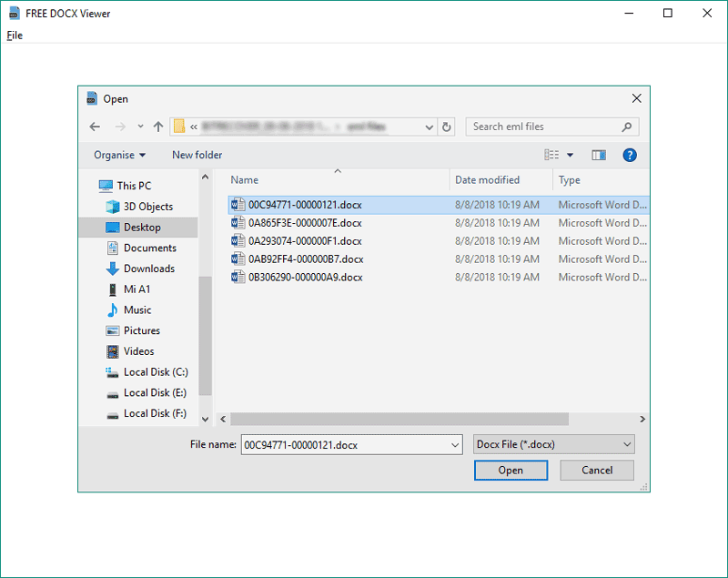Select Desktop in sidebar
728x578 pixels.
coord(138,228)
